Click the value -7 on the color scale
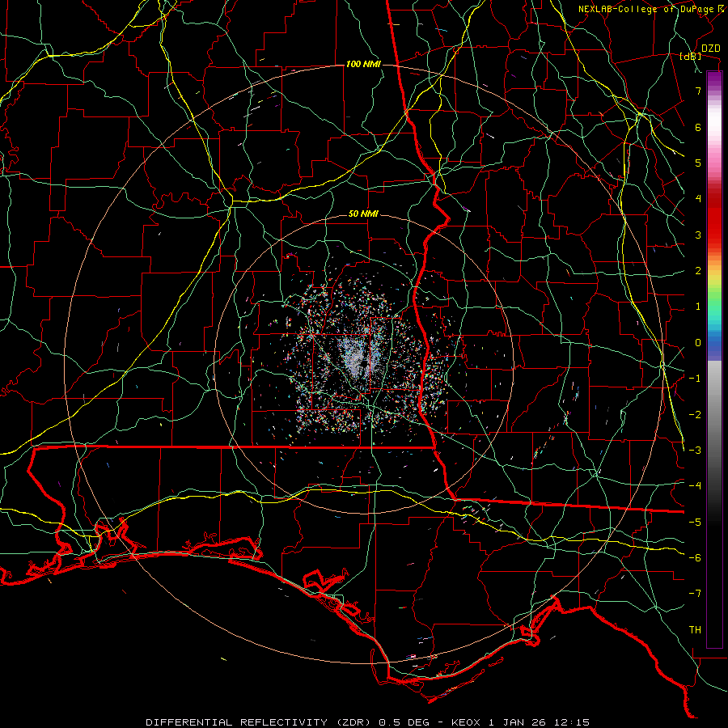The image size is (728, 728). pyautogui.click(x=695, y=594)
